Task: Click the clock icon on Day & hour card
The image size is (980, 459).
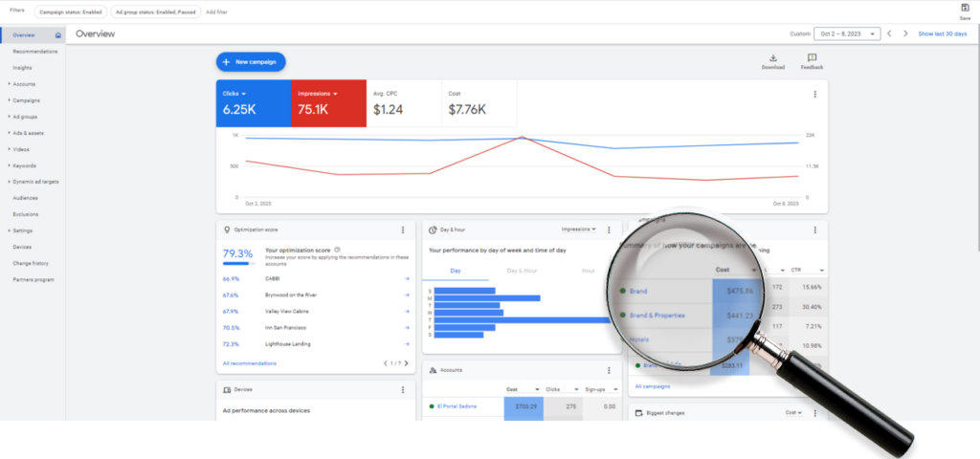Action: [433, 229]
